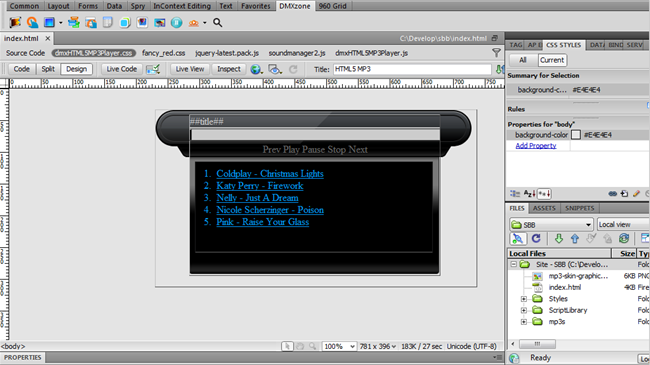This screenshot has width=650, height=365.
Task: Open the 960 Grid insert tab
Action: coord(332,6)
